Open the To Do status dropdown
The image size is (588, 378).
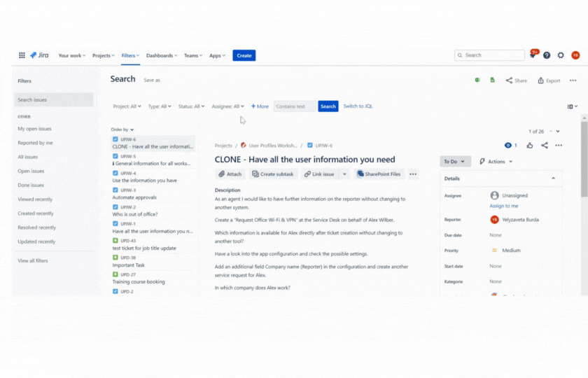pyautogui.click(x=455, y=162)
